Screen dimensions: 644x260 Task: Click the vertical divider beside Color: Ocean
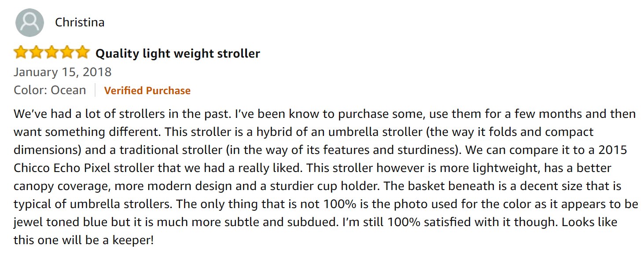click(x=95, y=90)
